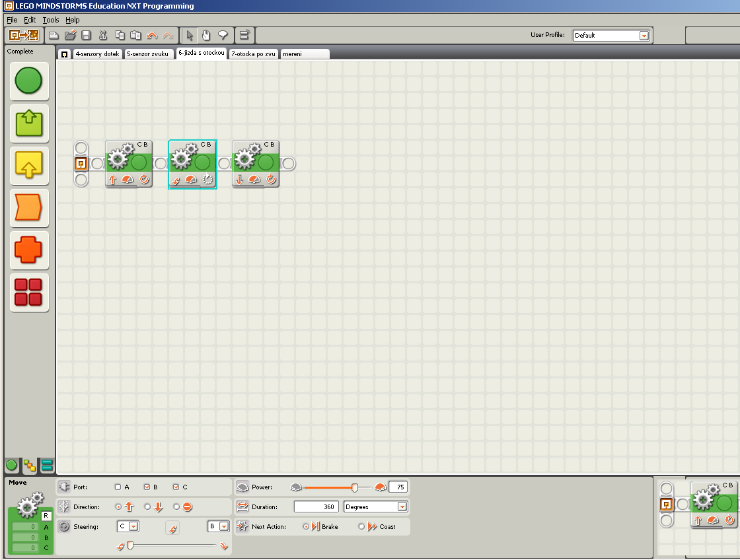Click the full power icon by slider
This screenshot has height=560, width=740.
point(381,487)
